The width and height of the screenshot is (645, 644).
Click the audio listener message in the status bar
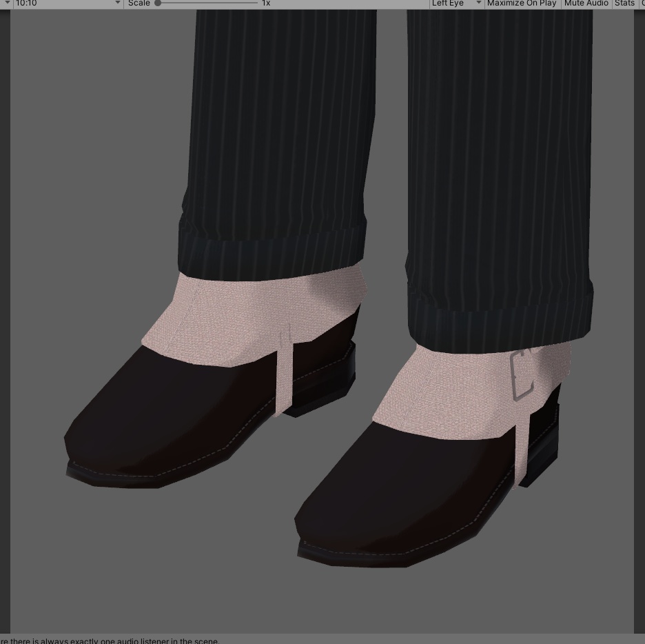click(x=110, y=641)
